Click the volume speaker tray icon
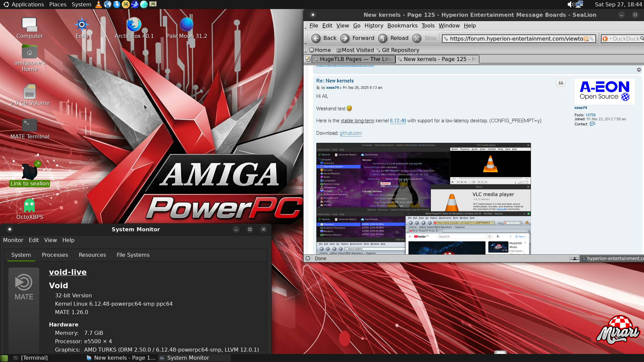Image resolution: width=644 pixels, height=362 pixels. [x=571, y=4]
